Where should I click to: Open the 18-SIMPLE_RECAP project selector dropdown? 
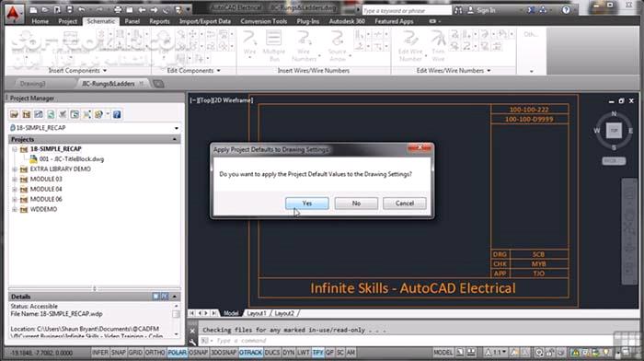pyautogui.click(x=177, y=128)
